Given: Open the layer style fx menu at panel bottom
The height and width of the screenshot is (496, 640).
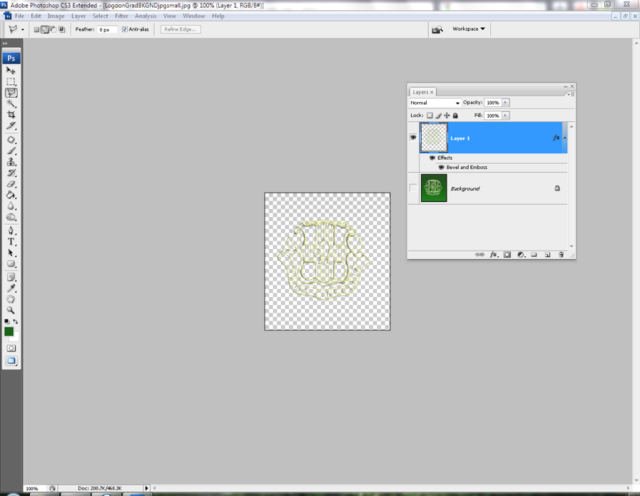Looking at the screenshot, I should coord(493,255).
